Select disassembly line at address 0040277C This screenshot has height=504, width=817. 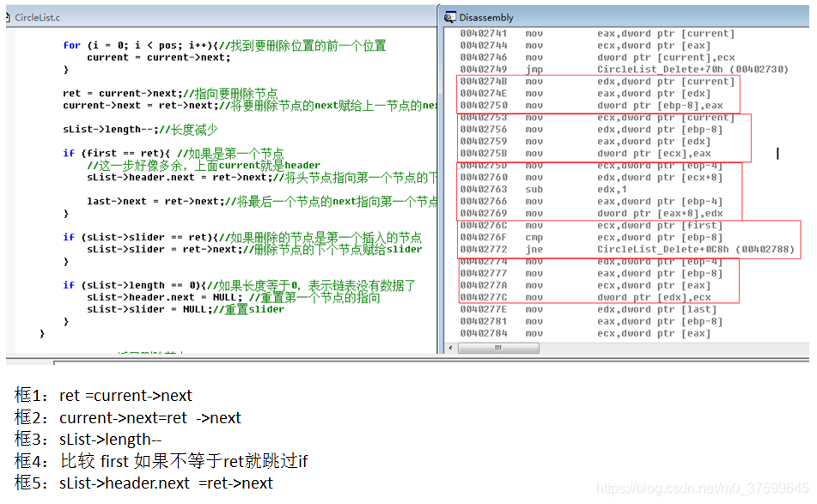[x=585, y=297]
